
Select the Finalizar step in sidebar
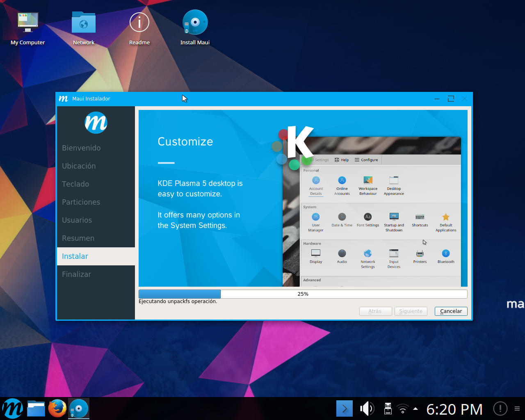(x=96, y=274)
